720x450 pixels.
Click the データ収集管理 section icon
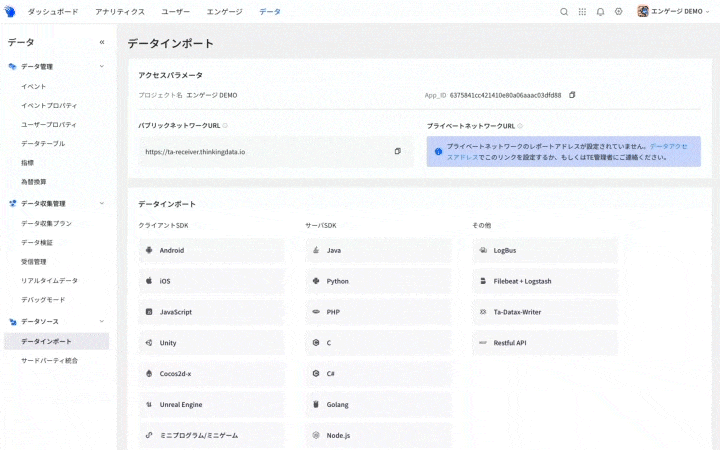(x=12, y=203)
